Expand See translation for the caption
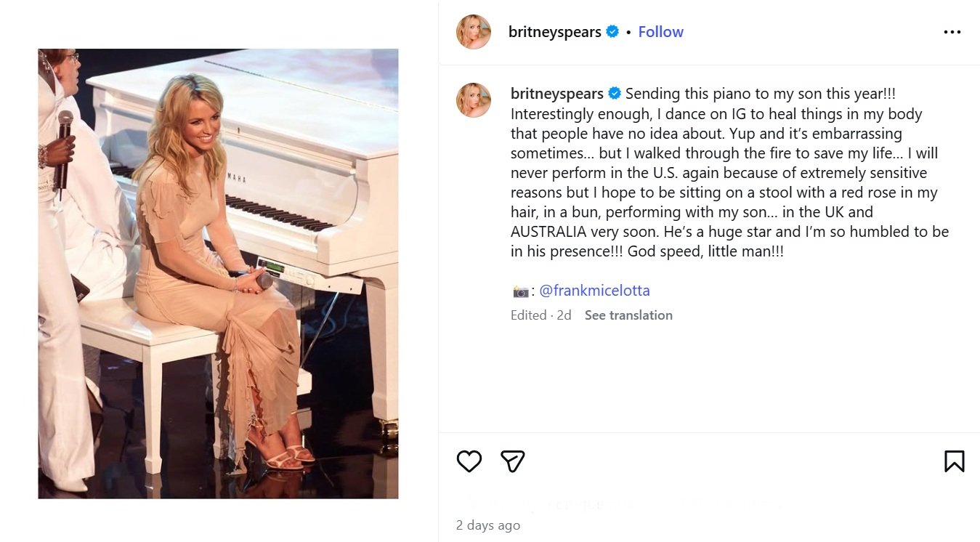Screen dimensions: 980x542 coord(628,315)
